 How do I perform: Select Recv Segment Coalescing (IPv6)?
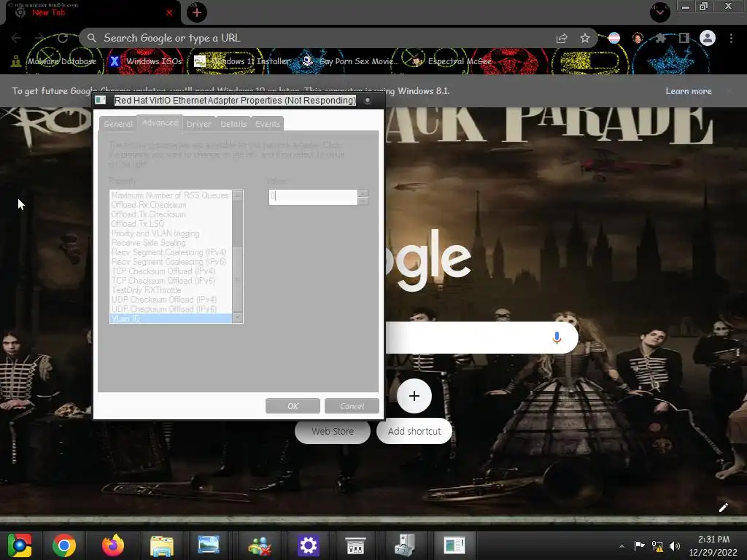pyautogui.click(x=170, y=262)
